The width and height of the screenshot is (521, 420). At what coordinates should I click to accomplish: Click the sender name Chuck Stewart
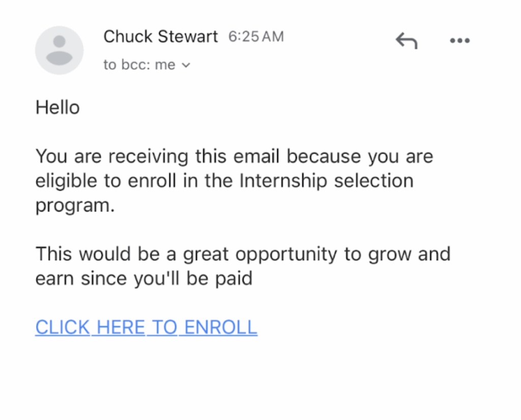[160, 37]
